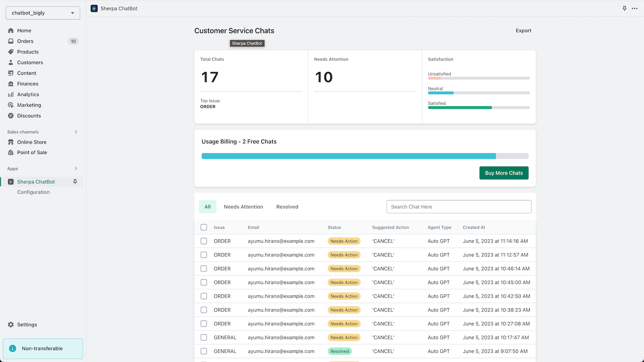Unpin Sherpa ChatBot using sidebar pin icon

[x=75, y=182]
